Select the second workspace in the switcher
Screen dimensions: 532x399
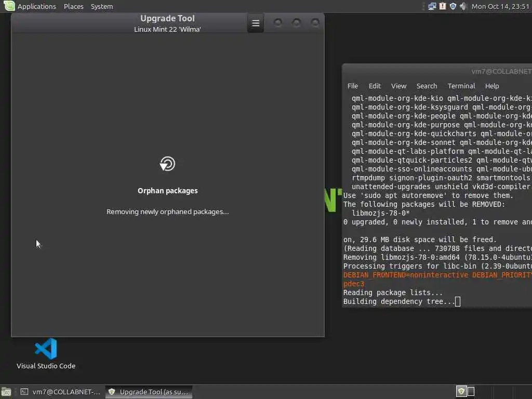pyautogui.click(x=471, y=392)
